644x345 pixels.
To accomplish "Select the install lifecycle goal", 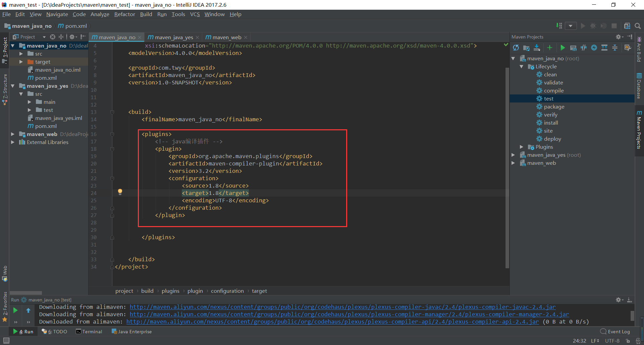I will click(551, 123).
